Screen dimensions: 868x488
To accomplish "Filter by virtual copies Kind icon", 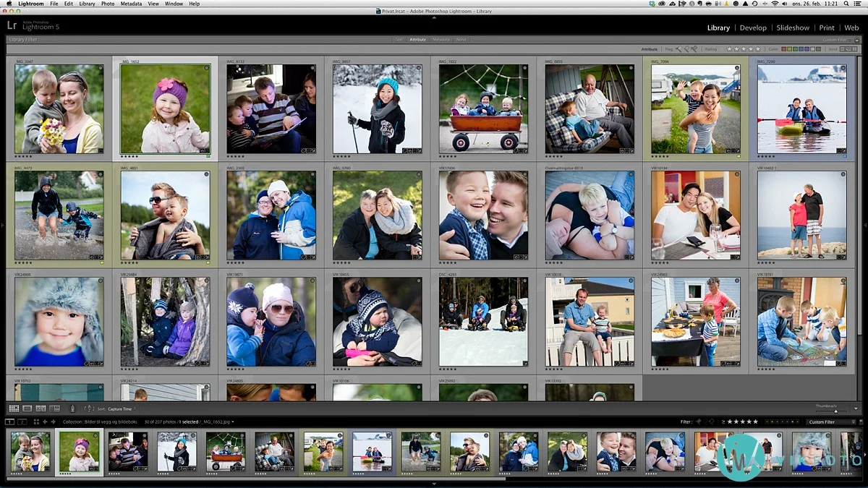I will click(x=848, y=49).
